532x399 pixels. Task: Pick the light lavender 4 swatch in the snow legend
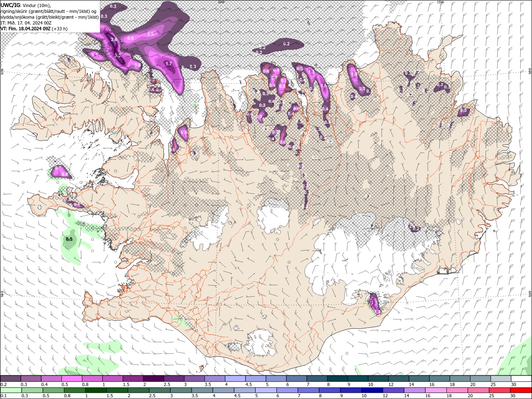(x=235, y=379)
